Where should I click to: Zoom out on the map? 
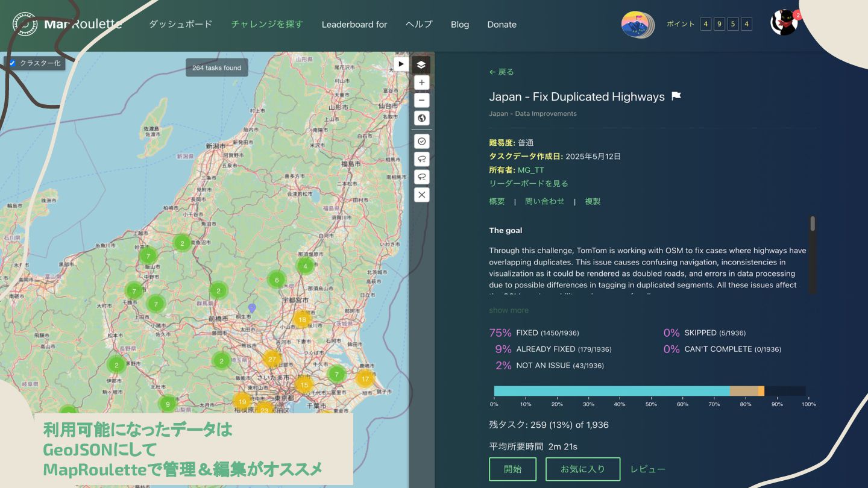pyautogui.click(x=421, y=100)
